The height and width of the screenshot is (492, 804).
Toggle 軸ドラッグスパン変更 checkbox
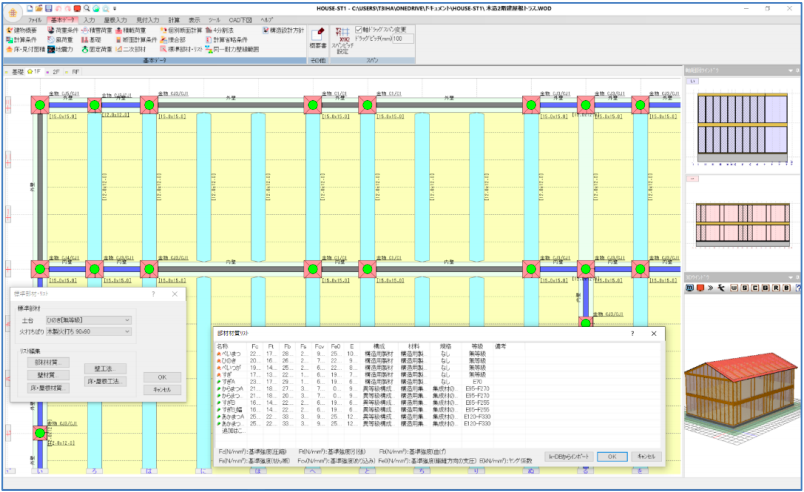coord(358,30)
